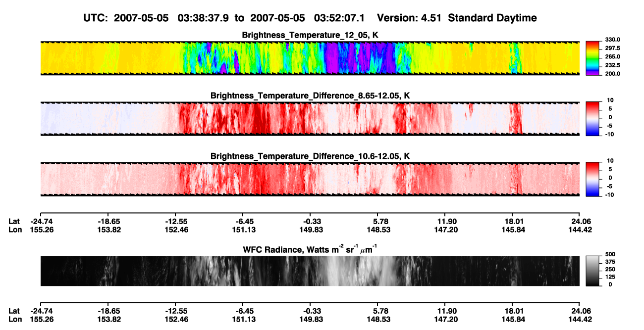Viewport: 644px width, 330px height.
Task: Click the 10.6-12.05 difference image strip
Action: 310,179
